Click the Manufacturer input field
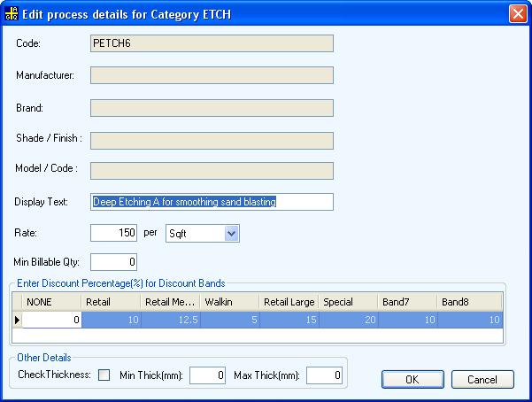532x402 pixels. click(x=212, y=75)
